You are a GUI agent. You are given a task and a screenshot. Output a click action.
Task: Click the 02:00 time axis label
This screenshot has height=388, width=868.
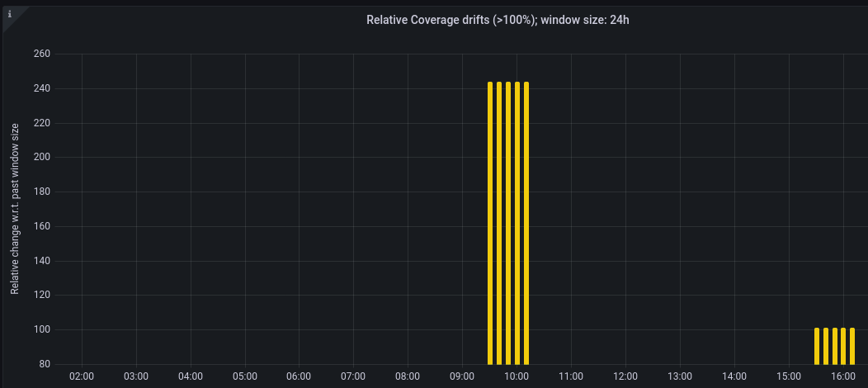(x=82, y=376)
